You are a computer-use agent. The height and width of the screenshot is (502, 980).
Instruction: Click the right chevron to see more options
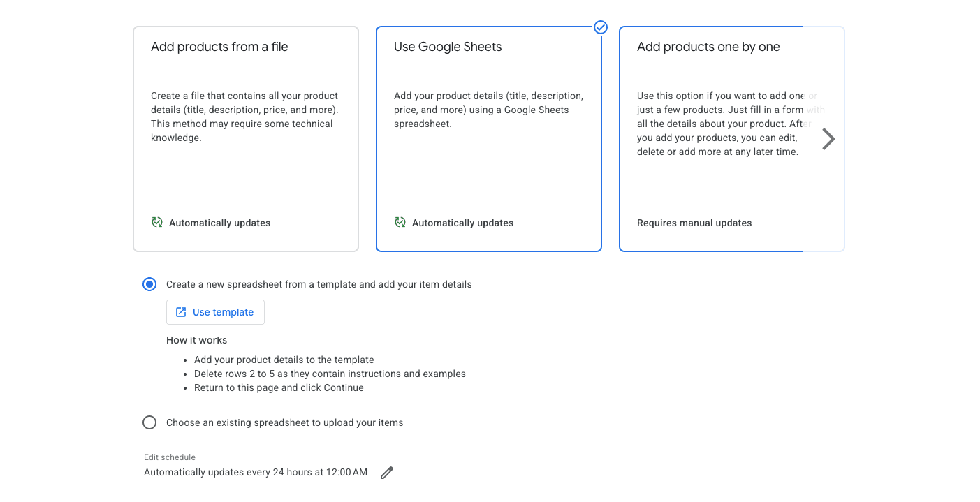tap(828, 138)
